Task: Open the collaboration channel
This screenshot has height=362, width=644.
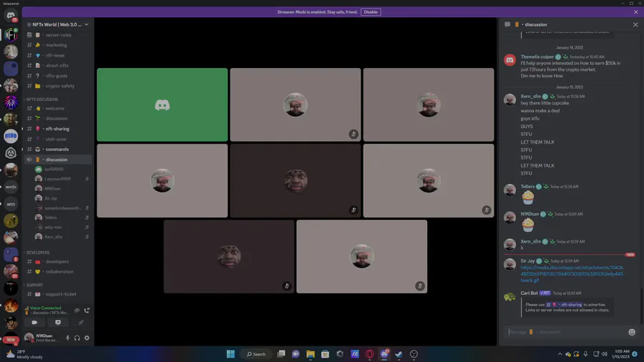Action: (57, 272)
